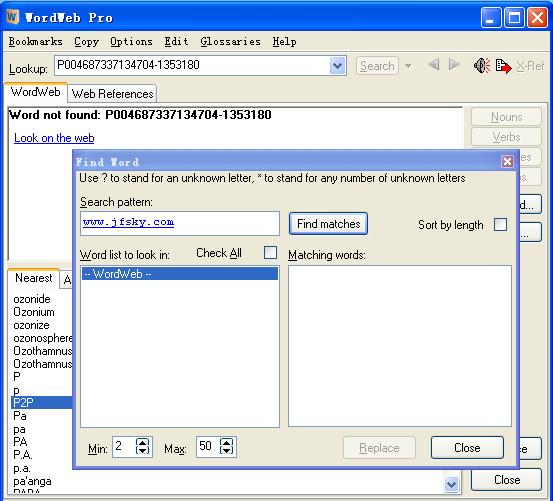Open the Help menu
Screen dimensions: 553x501
[284, 42]
